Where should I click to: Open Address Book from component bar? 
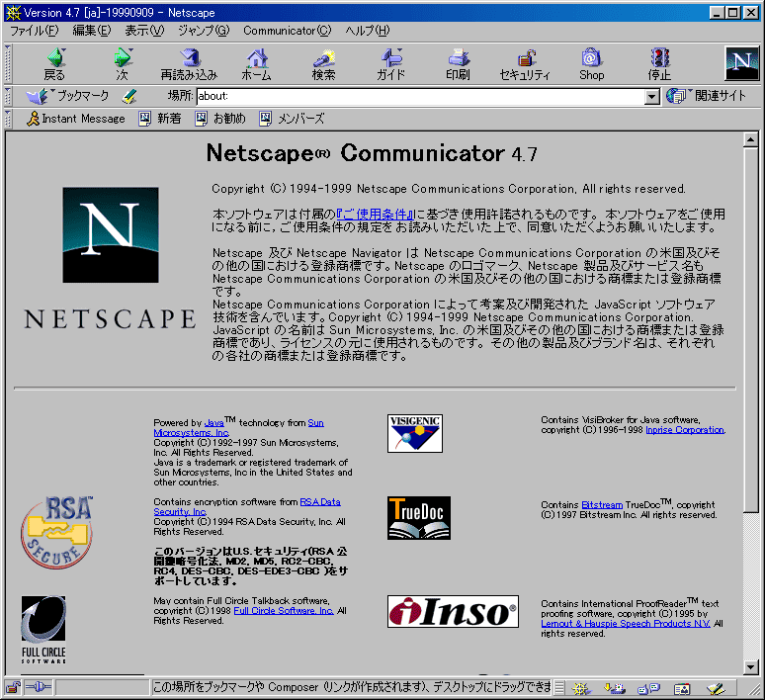(682, 688)
